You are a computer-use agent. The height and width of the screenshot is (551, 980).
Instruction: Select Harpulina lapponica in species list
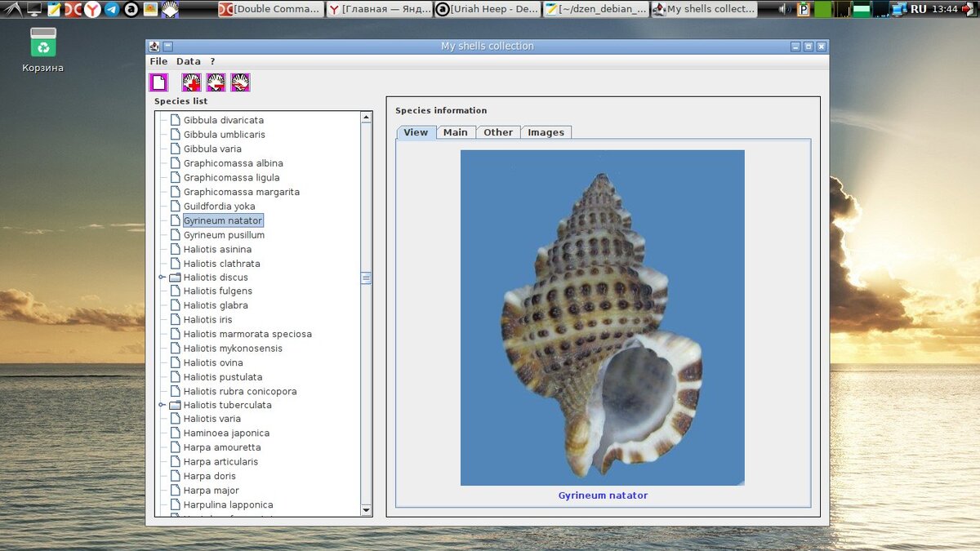point(229,504)
